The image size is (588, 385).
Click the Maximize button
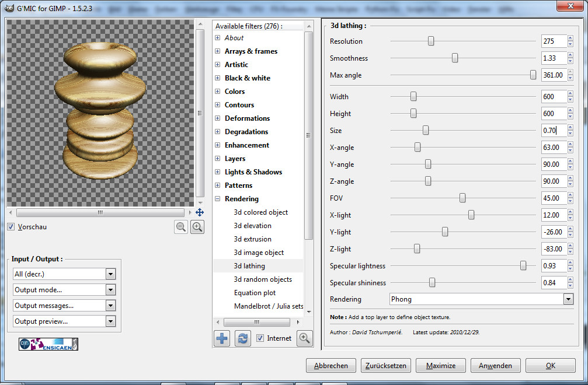[441, 366]
